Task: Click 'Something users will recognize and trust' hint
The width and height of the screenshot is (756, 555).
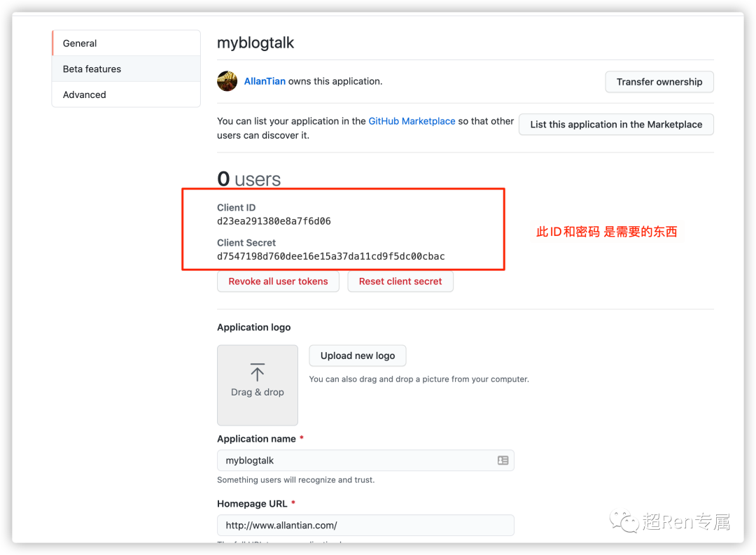Action: (x=295, y=480)
